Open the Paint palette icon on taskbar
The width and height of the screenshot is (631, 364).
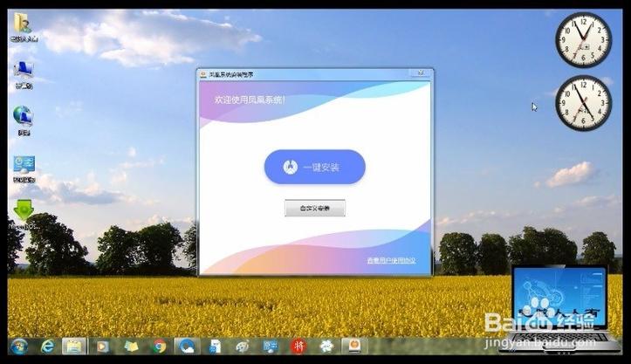243,346
